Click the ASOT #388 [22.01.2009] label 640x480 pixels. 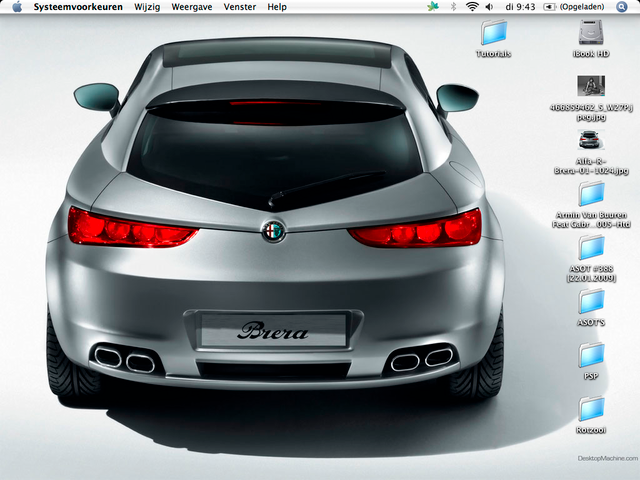point(591,273)
